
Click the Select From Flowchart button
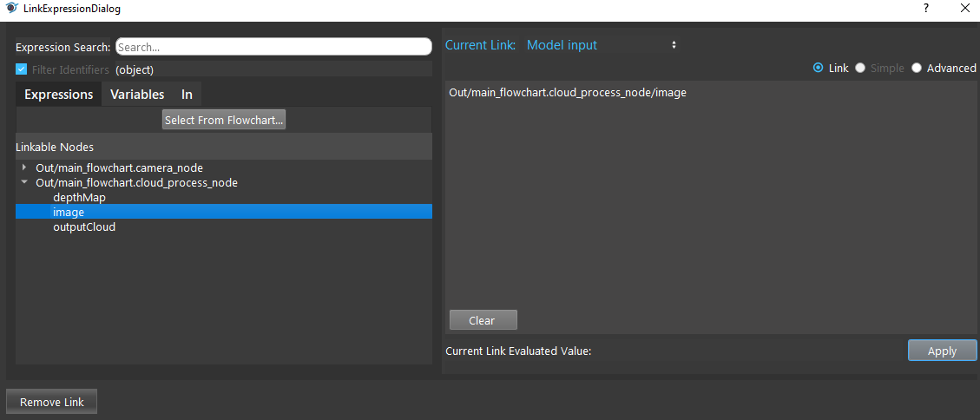pyautogui.click(x=224, y=120)
